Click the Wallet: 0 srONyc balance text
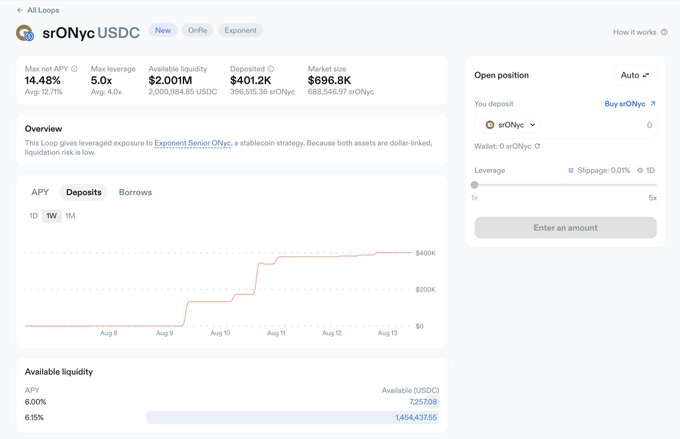 503,146
